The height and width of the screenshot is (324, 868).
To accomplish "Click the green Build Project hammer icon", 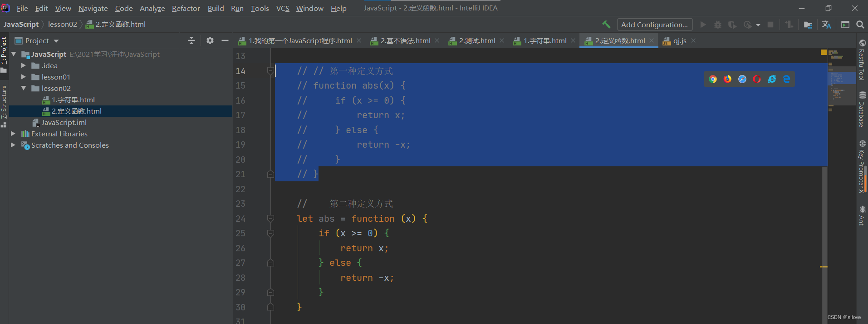I will coord(606,25).
